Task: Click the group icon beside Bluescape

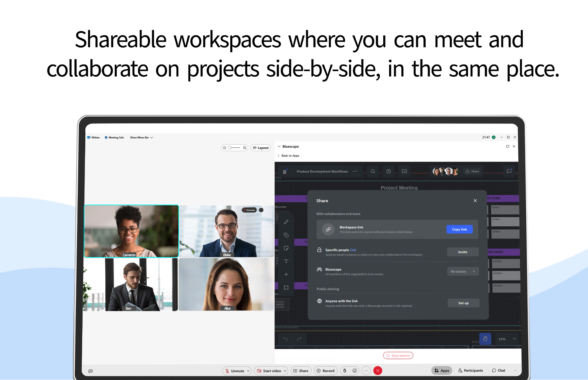Action: coord(320,269)
